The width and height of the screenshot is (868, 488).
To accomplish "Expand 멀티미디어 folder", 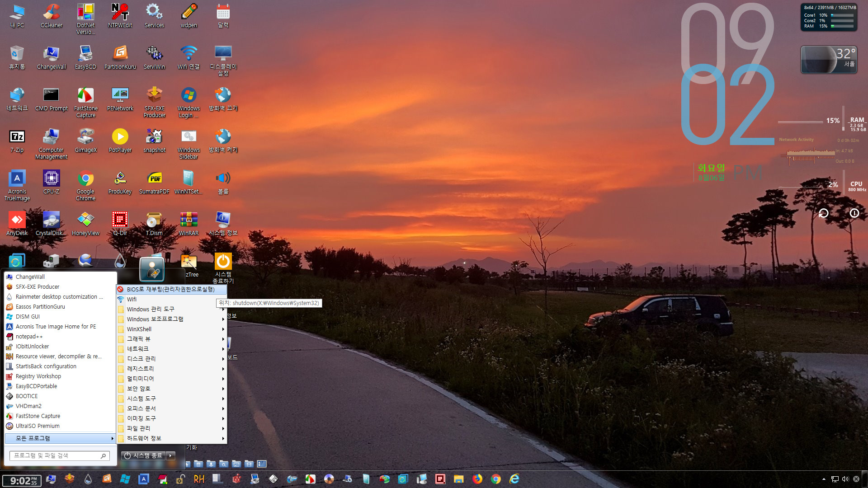I will tap(172, 379).
